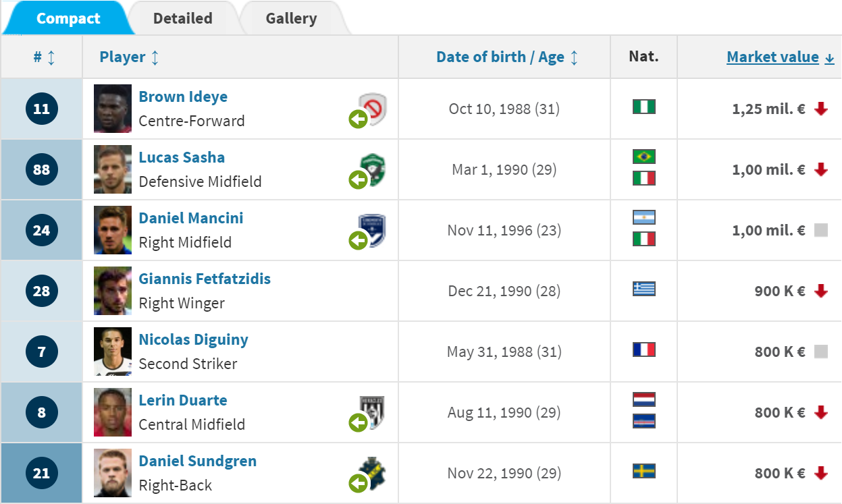Click Lucas Sasha's green club crest icon

click(x=373, y=169)
